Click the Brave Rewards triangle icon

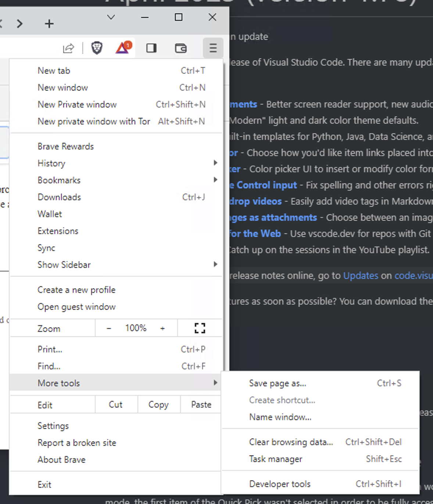click(122, 48)
